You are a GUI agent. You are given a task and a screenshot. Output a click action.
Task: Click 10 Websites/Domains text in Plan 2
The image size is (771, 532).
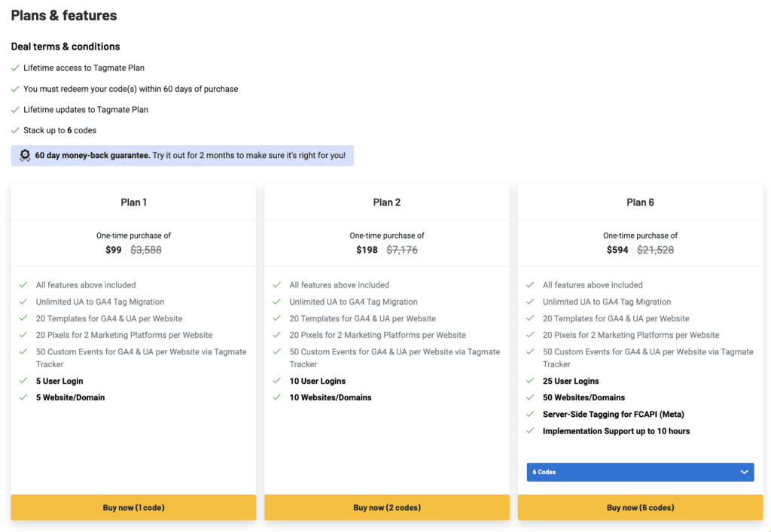[331, 397]
